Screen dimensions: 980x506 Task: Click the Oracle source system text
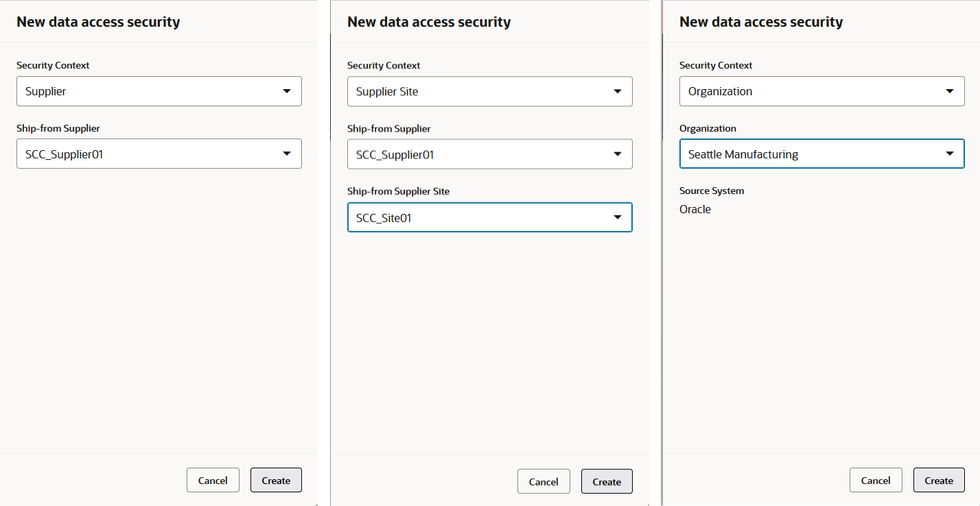pyautogui.click(x=695, y=209)
